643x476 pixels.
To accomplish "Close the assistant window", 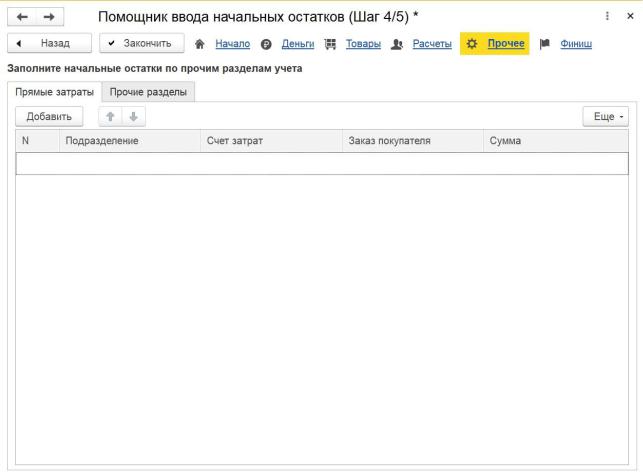I will (x=630, y=16).
